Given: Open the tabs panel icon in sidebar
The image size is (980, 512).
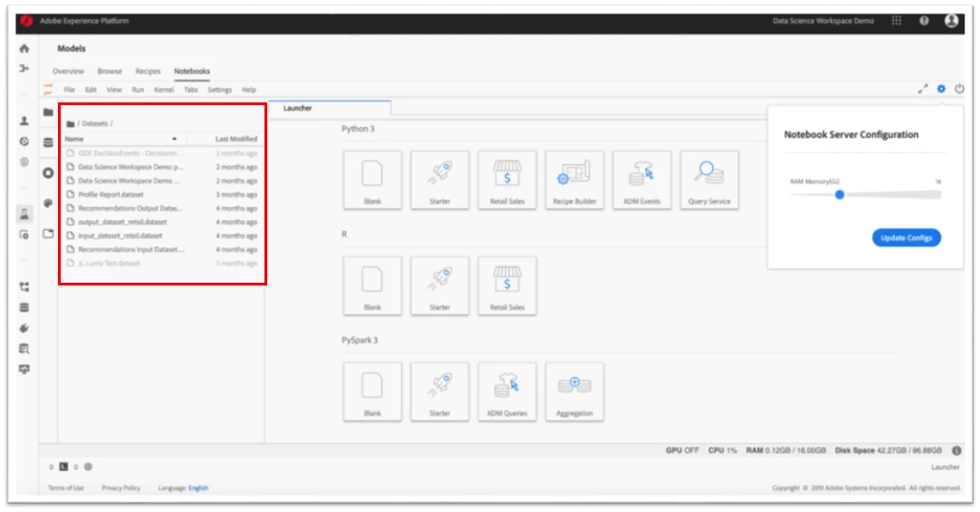Looking at the screenshot, I should tap(48, 233).
